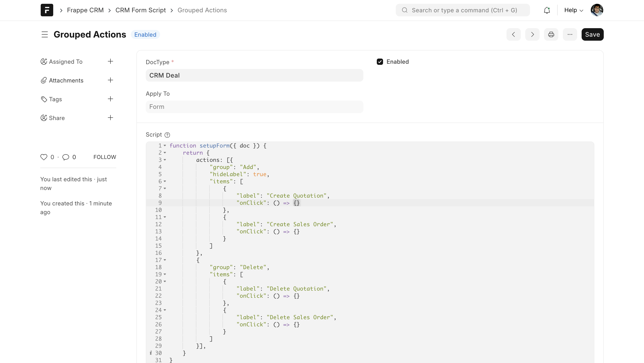Focus the search command bar
The image size is (644, 363).
[x=462, y=10]
